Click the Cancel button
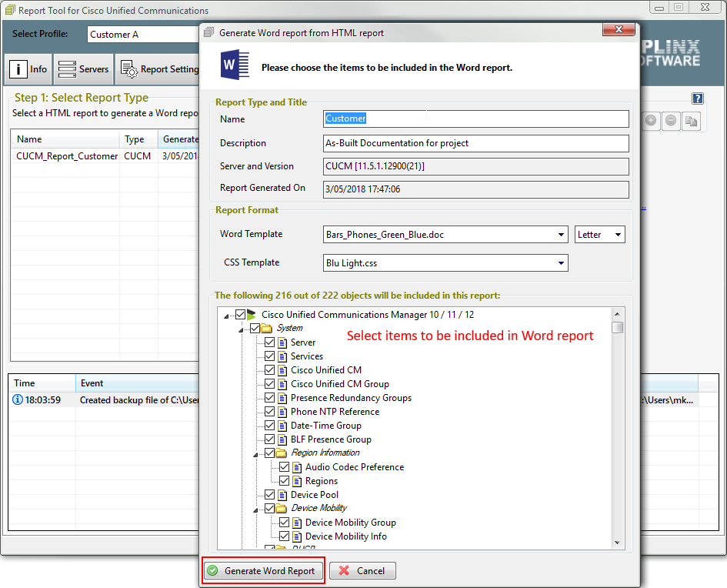The width and height of the screenshot is (727, 588). [x=363, y=571]
